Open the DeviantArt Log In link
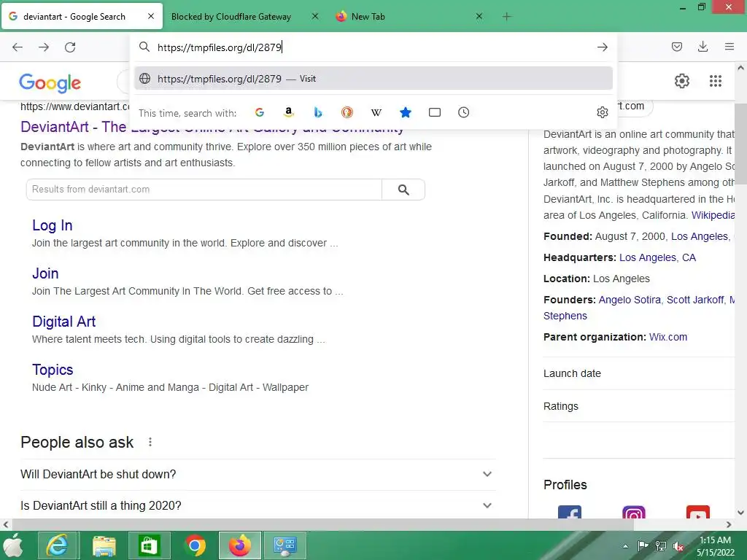The height and width of the screenshot is (560, 747). coord(53,225)
